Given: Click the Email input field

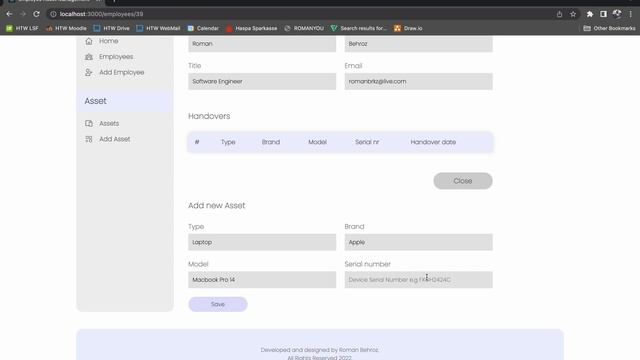Looking at the screenshot, I should point(418,81).
